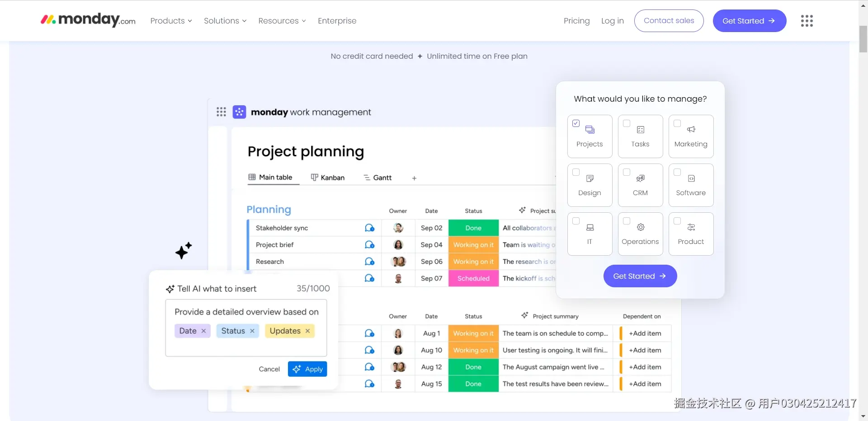The image size is (868, 421).
Task: Remove the Status tag with its x
Action: click(252, 331)
